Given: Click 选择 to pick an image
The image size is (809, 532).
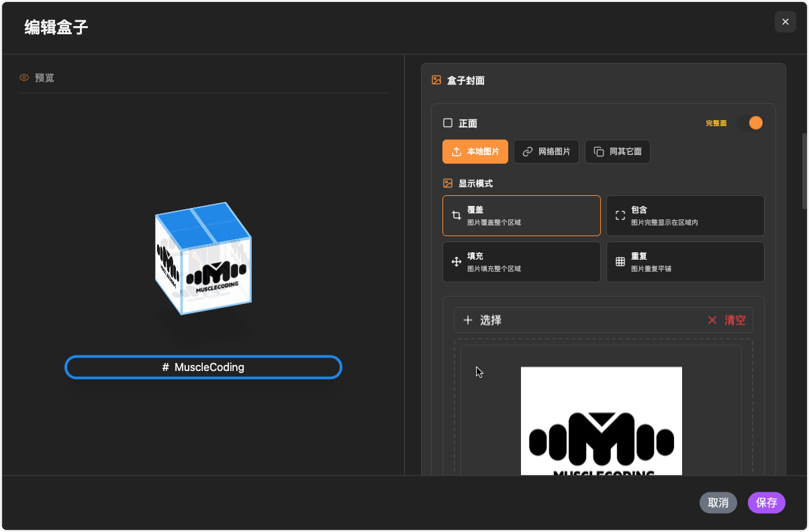Looking at the screenshot, I should click(x=483, y=320).
